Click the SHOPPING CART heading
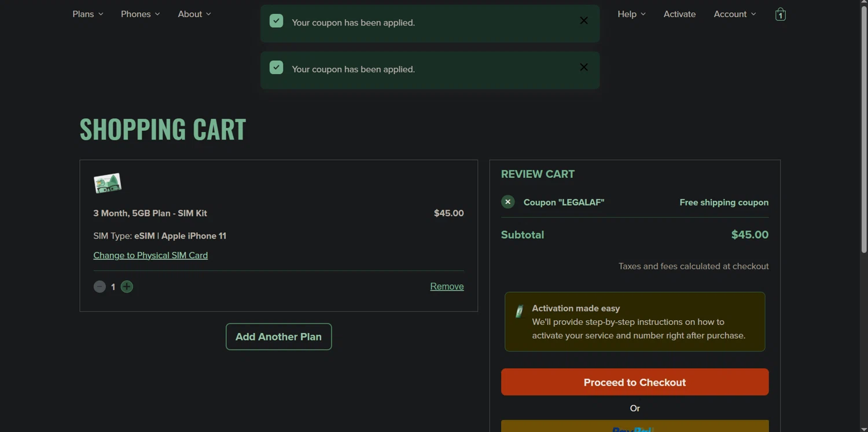This screenshot has height=432, width=868. [163, 129]
